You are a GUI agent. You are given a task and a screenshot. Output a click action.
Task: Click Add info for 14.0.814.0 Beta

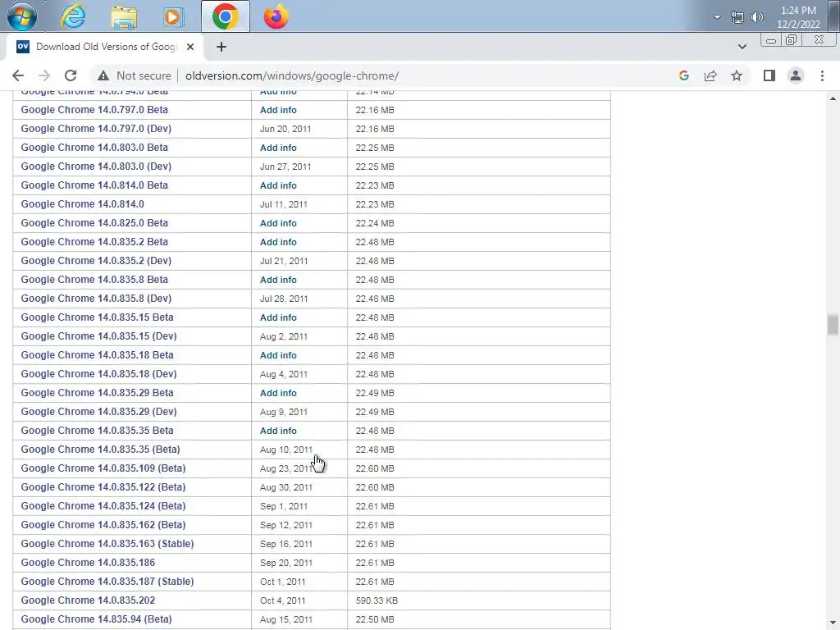[278, 185]
